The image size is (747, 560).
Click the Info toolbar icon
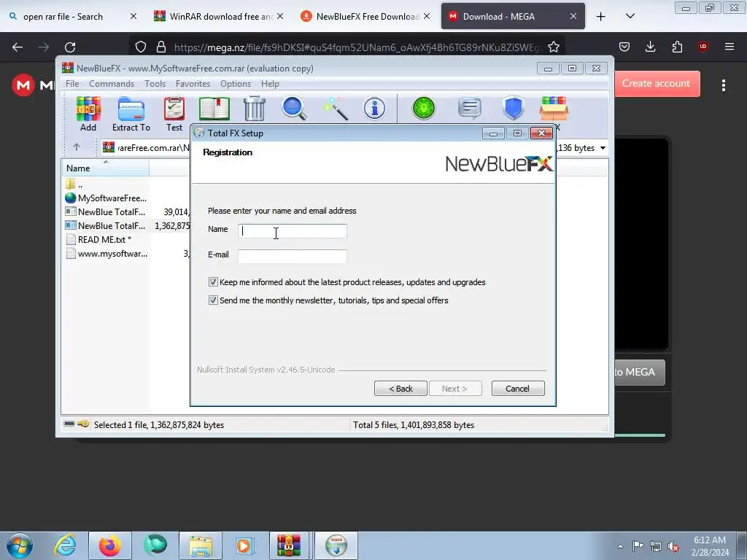(375, 109)
